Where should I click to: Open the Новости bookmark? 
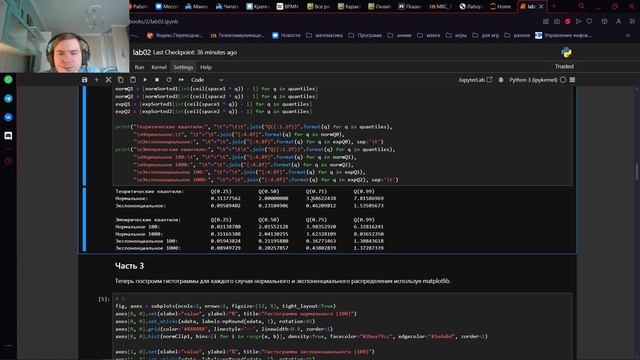point(286,36)
